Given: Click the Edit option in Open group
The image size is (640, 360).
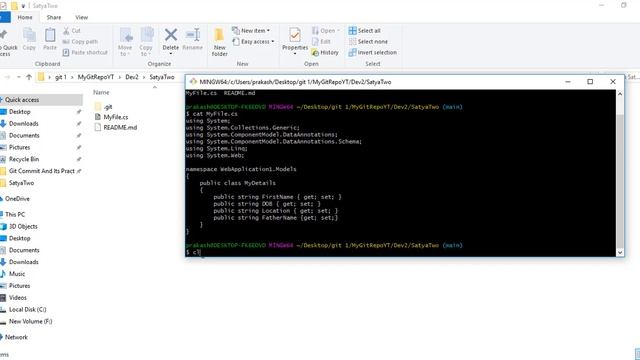Looking at the screenshot, I should 321,42.
